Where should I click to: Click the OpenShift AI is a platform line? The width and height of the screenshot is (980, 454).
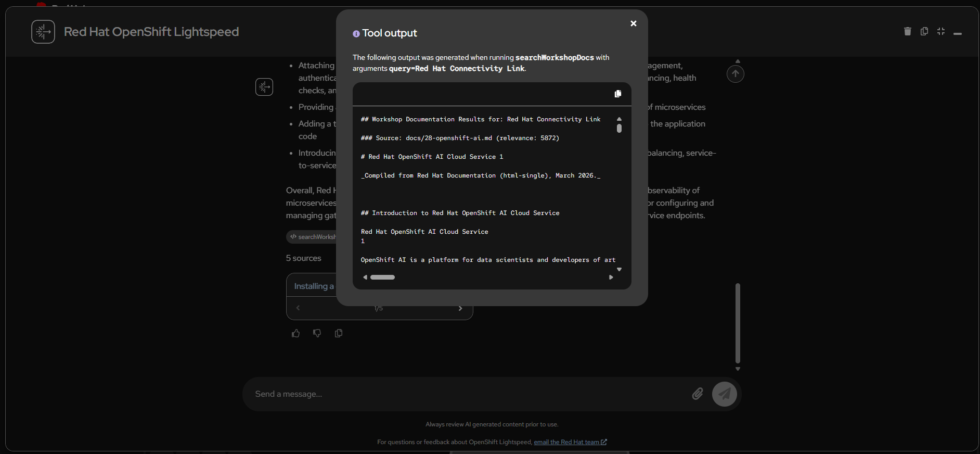(488, 260)
